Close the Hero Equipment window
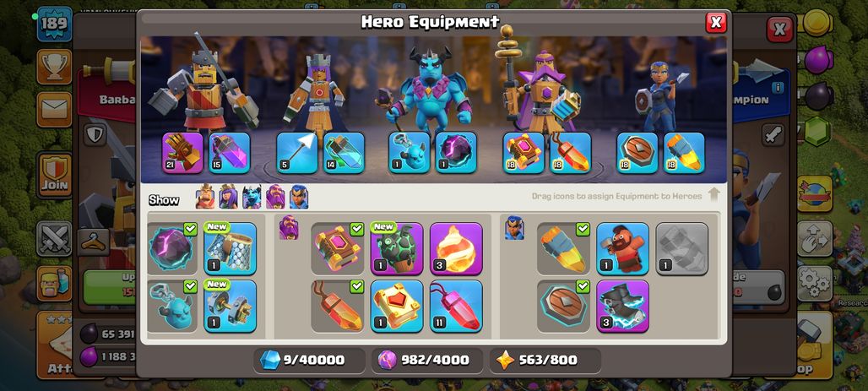Screen dimensions: 868x391 [715, 22]
